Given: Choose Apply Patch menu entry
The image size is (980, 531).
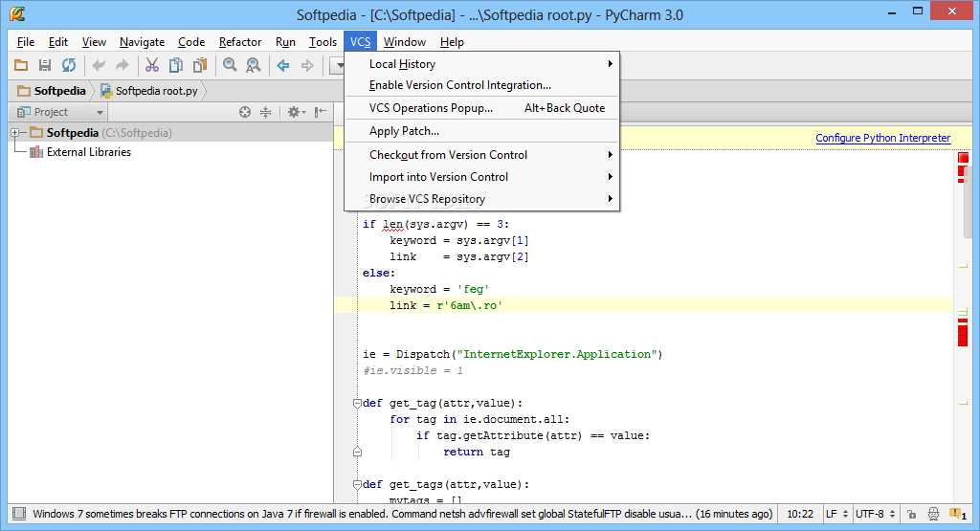Looking at the screenshot, I should 481,131.
